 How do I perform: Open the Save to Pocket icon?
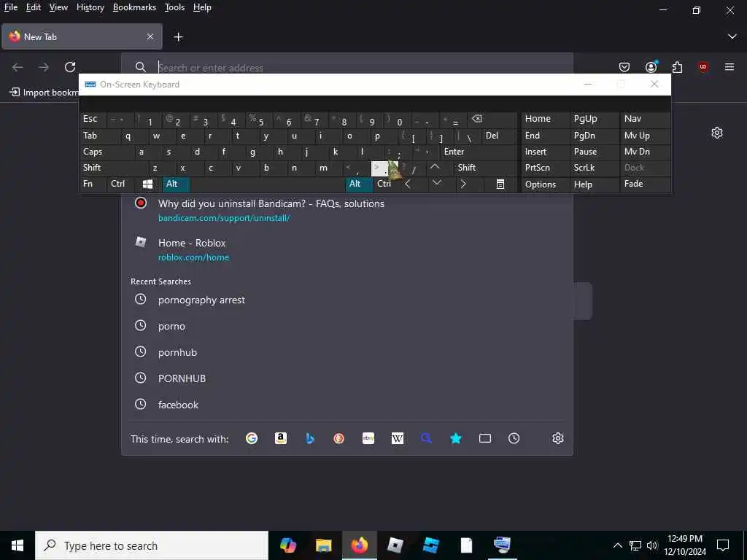624,67
